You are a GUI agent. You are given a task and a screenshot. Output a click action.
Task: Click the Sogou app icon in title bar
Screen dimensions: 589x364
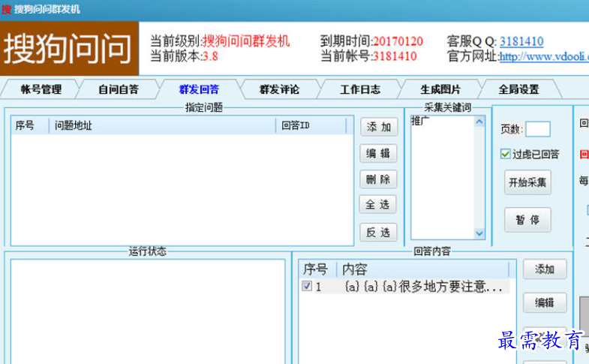click(6, 9)
